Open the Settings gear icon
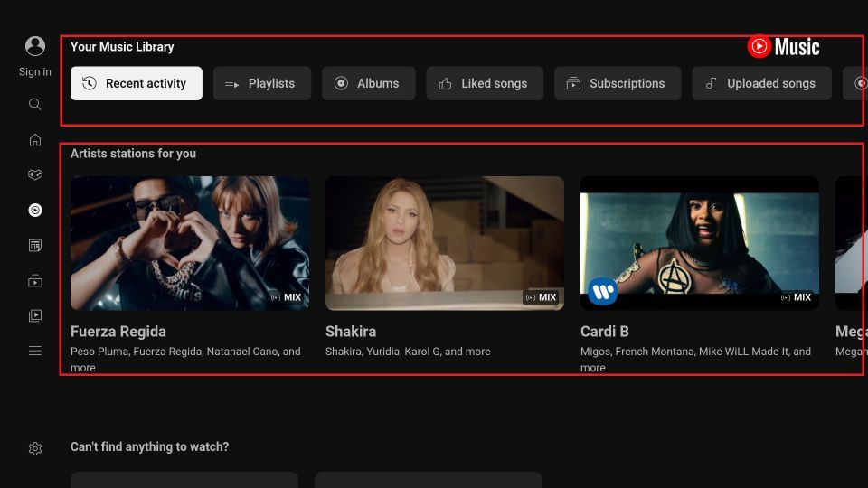868x488 pixels. point(35,448)
